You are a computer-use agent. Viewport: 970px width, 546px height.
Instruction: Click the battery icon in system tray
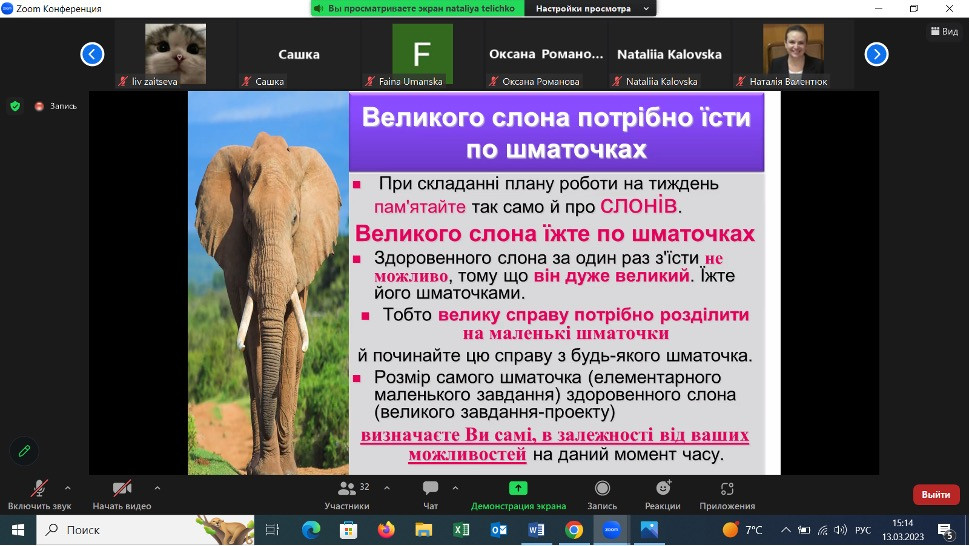pyautogui.click(x=804, y=530)
